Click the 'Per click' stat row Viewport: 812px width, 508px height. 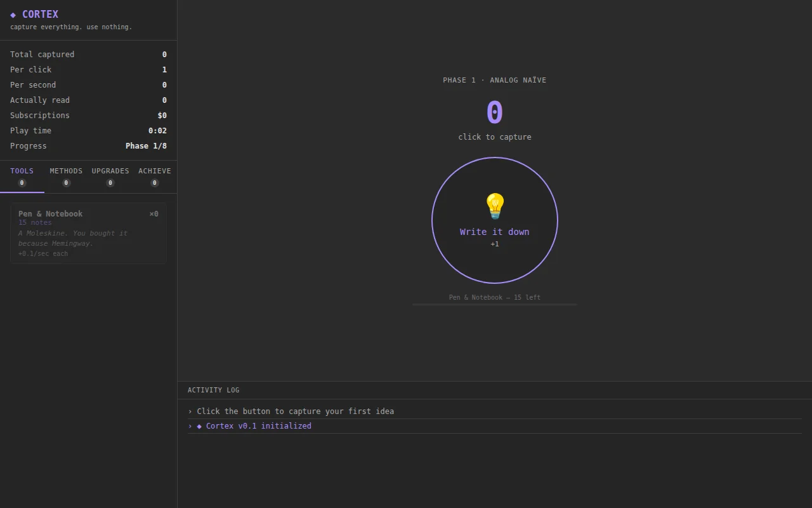(88, 70)
